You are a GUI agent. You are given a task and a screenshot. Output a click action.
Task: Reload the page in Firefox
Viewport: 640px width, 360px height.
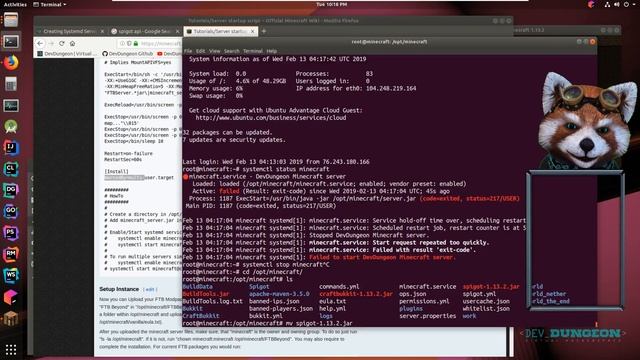(62, 43)
